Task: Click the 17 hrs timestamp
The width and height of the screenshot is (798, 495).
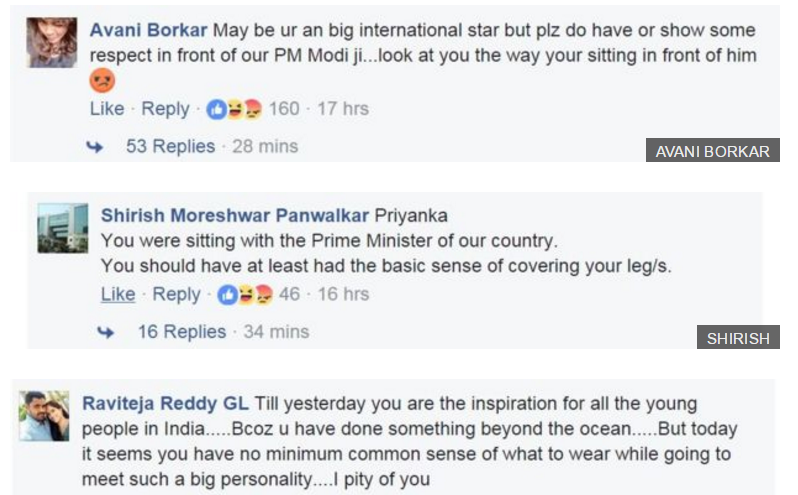Action: pos(343,108)
